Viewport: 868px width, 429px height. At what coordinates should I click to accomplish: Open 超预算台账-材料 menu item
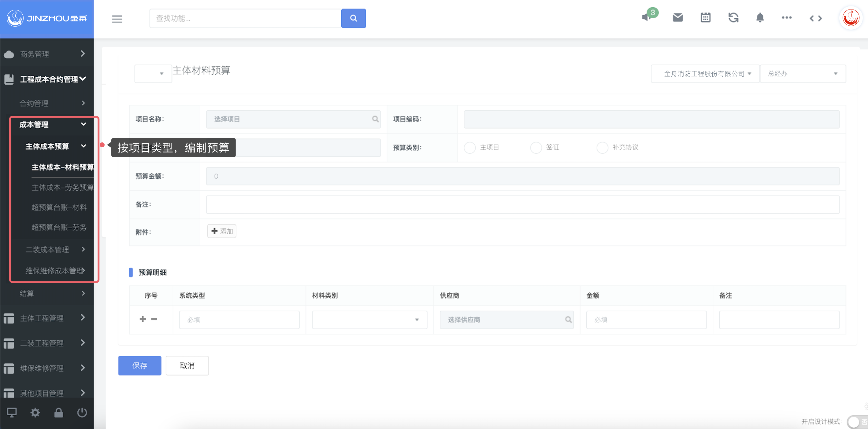point(59,207)
